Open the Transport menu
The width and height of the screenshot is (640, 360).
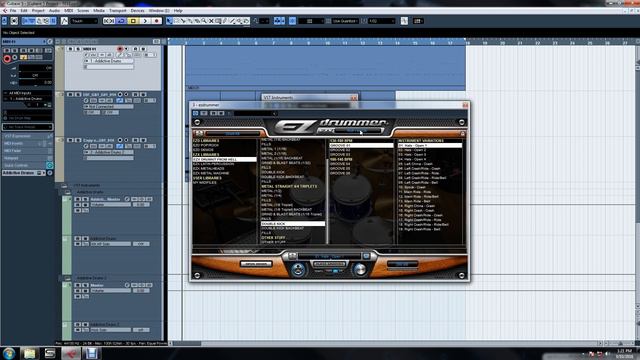[118, 11]
